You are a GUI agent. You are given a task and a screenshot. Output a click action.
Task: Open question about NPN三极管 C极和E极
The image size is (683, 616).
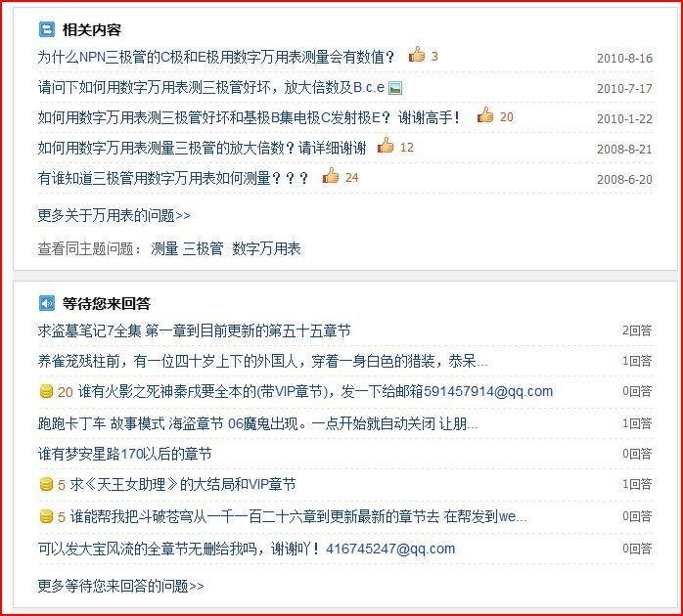coord(216,57)
